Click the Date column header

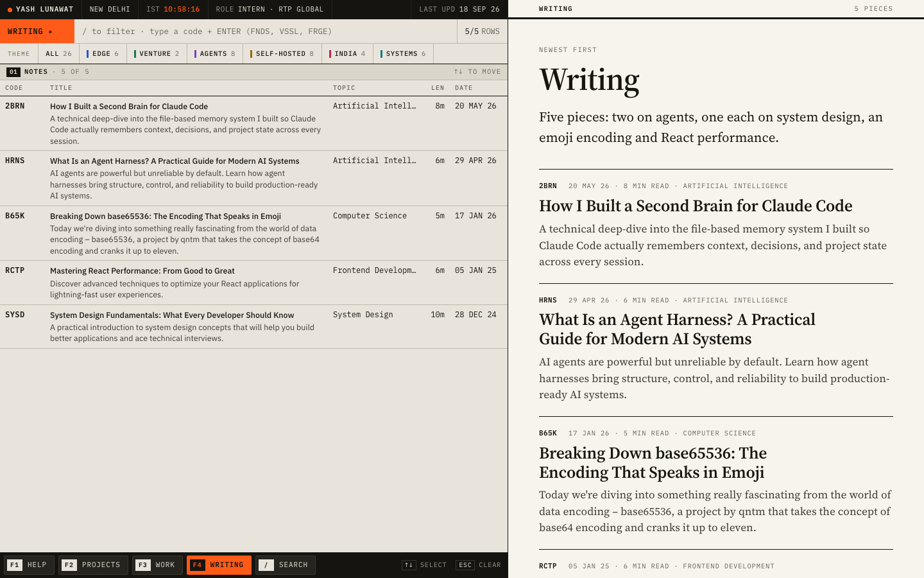464,88
